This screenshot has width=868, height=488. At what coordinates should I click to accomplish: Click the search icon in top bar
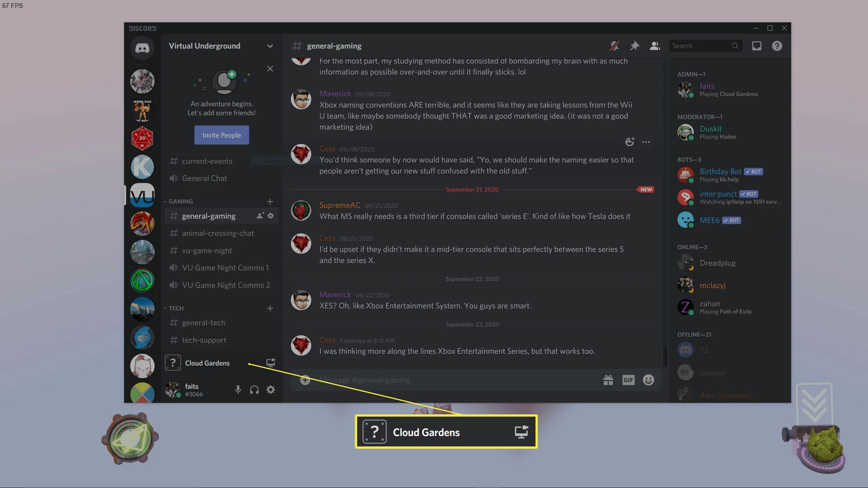pyautogui.click(x=734, y=46)
